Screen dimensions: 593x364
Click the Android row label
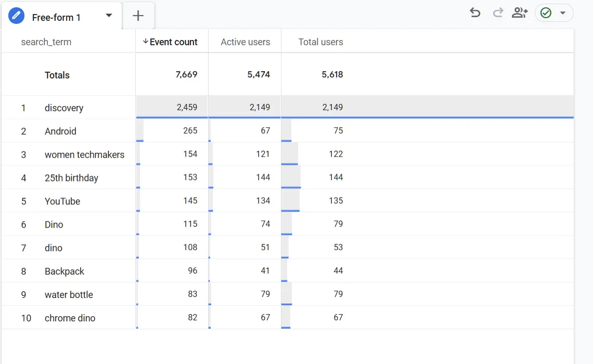[x=60, y=131]
